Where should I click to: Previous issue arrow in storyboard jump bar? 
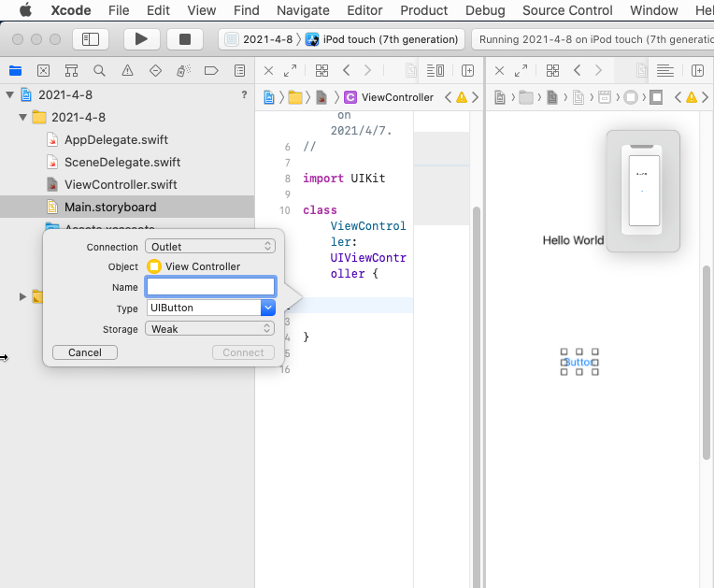coord(678,97)
